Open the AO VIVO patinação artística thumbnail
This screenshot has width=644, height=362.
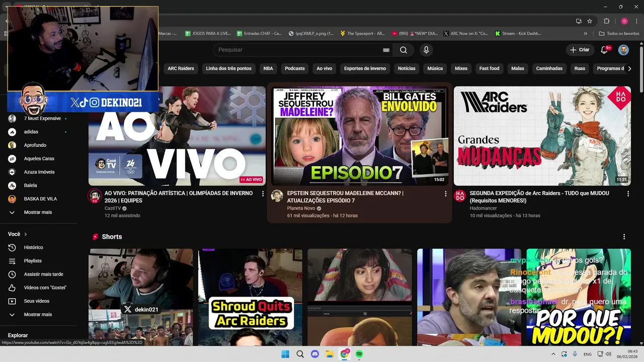[177, 136]
